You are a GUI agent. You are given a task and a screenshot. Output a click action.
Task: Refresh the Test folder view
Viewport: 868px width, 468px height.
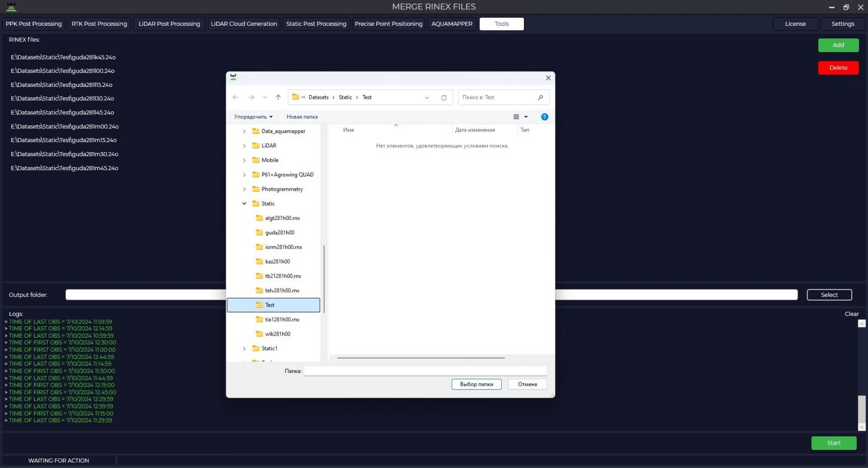click(444, 97)
